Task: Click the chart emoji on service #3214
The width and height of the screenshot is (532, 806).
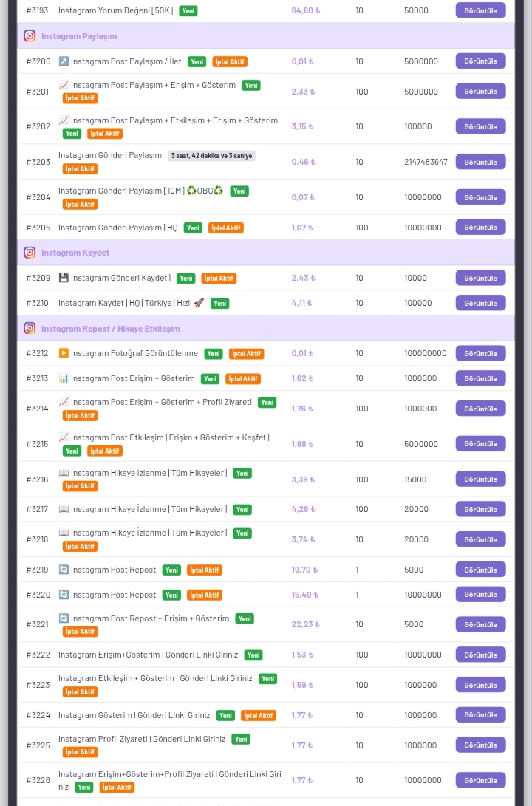Action: 64,402
